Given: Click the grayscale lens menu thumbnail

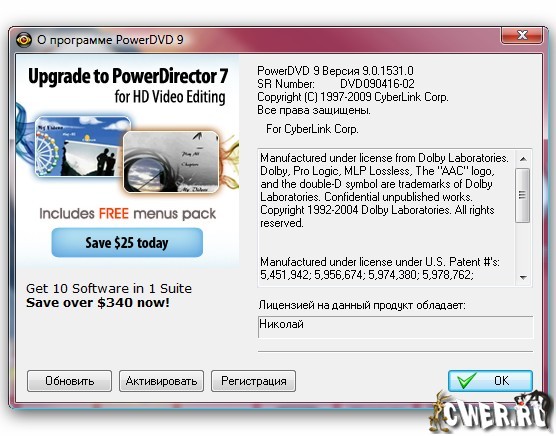Looking at the screenshot, I should (171, 162).
